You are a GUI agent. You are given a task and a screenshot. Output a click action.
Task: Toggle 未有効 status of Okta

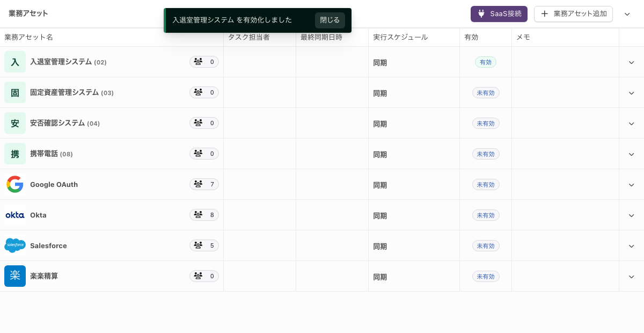coord(486,215)
